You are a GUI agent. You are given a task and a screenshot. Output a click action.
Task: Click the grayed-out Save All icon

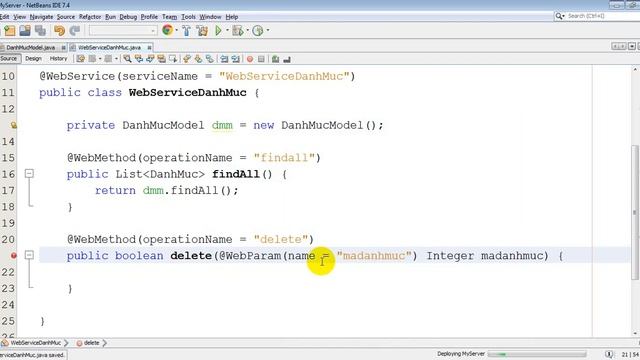(40, 31)
